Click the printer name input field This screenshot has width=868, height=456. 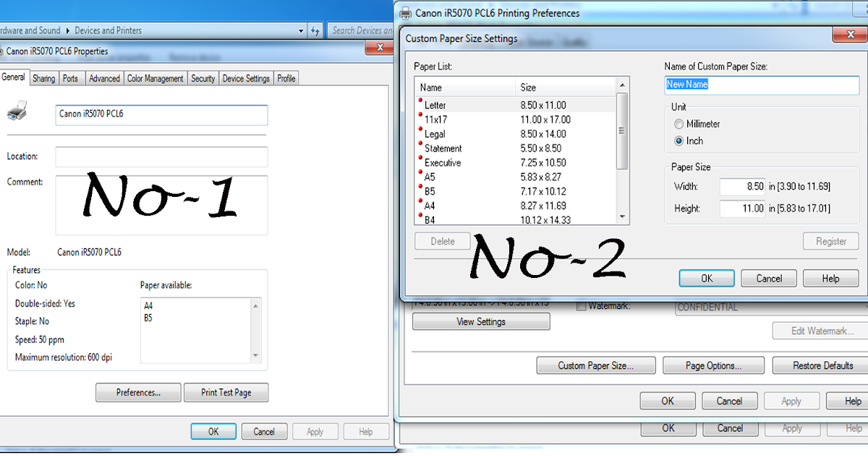pyautogui.click(x=161, y=114)
